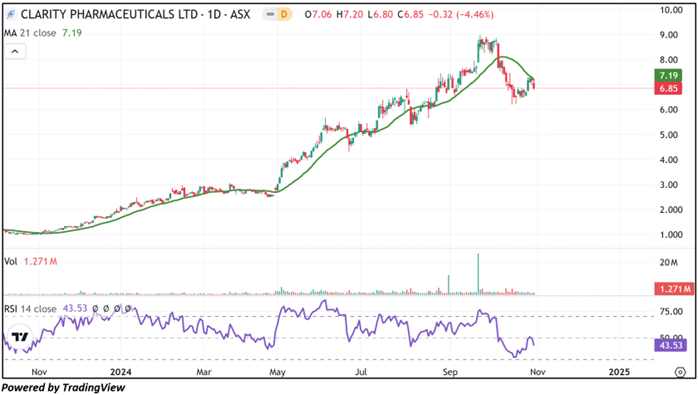Click the 10.00 price scale label

click(671, 10)
